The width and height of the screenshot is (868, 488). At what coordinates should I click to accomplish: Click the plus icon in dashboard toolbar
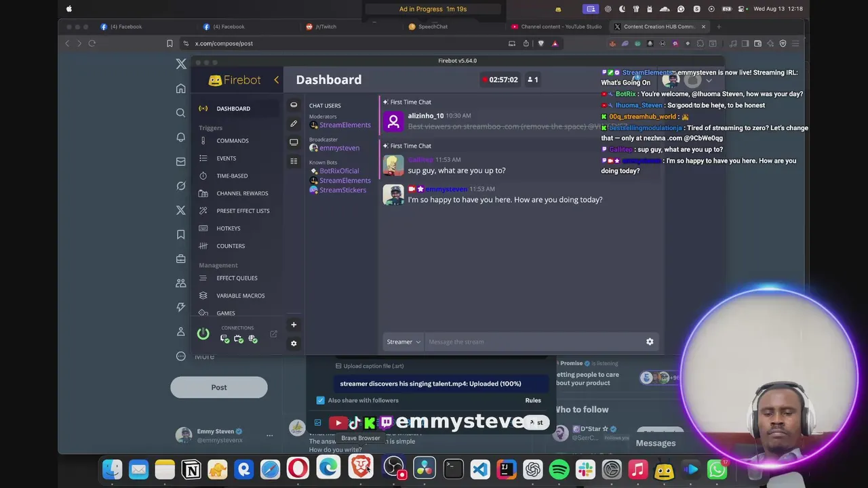click(294, 325)
